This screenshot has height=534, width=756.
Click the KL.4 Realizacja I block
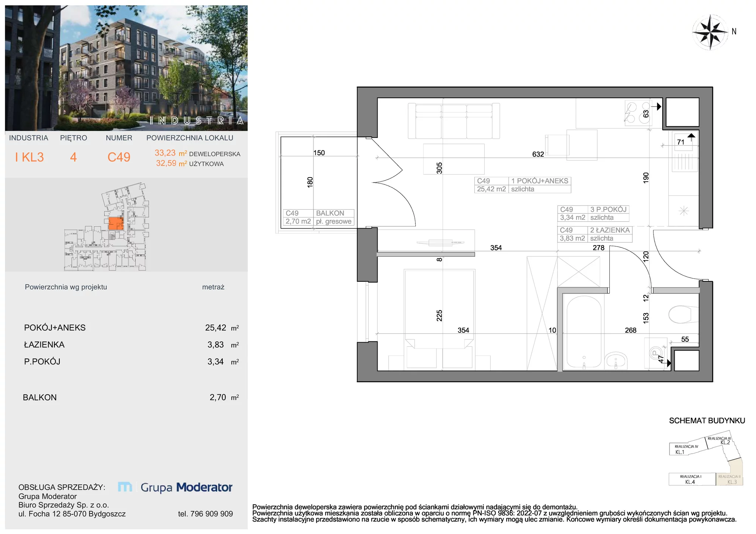point(691,479)
